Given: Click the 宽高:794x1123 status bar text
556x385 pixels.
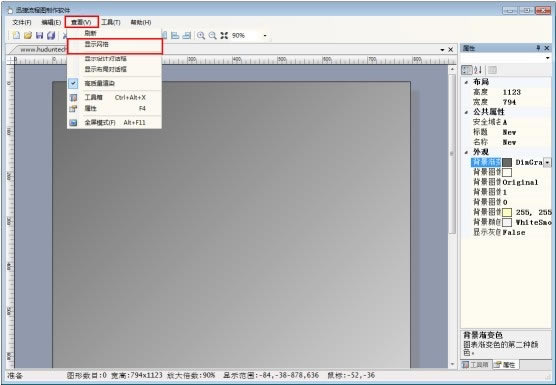Looking at the screenshot, I should click(x=137, y=375).
